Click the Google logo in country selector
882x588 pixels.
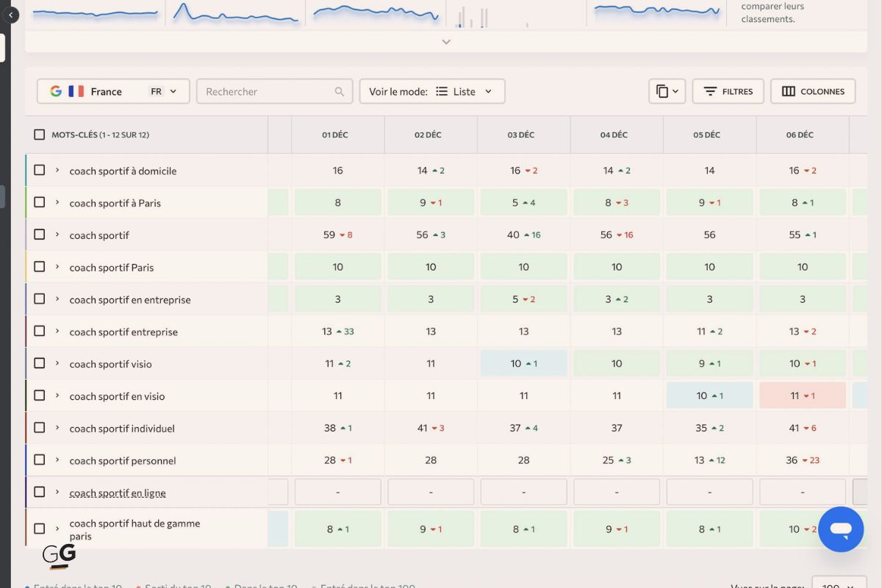click(x=56, y=92)
